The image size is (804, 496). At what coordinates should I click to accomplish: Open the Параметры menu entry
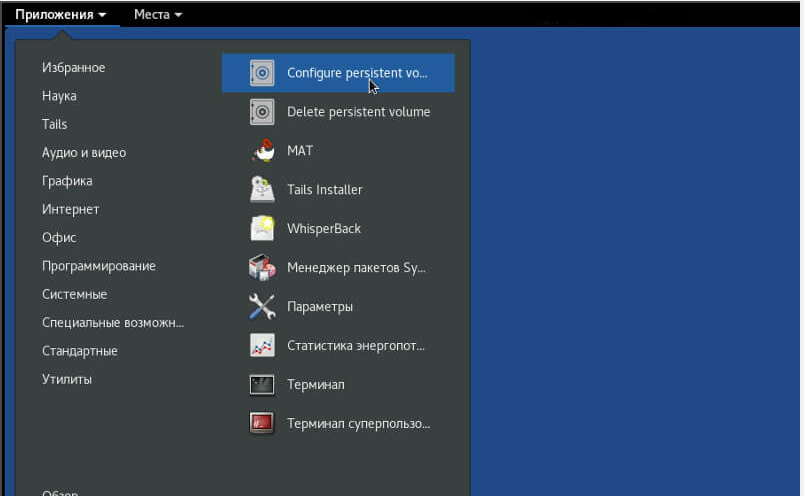click(338, 307)
